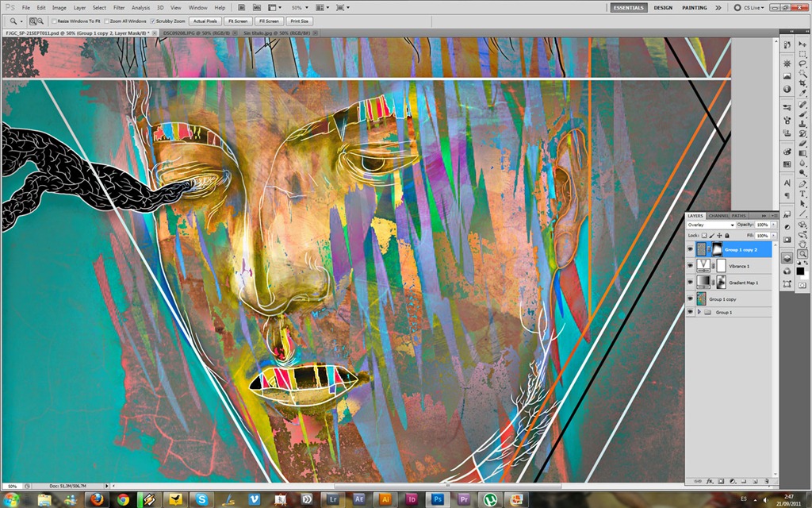Hide the Vibrance 1 layer
Image resolution: width=812 pixels, height=508 pixels.
click(690, 266)
